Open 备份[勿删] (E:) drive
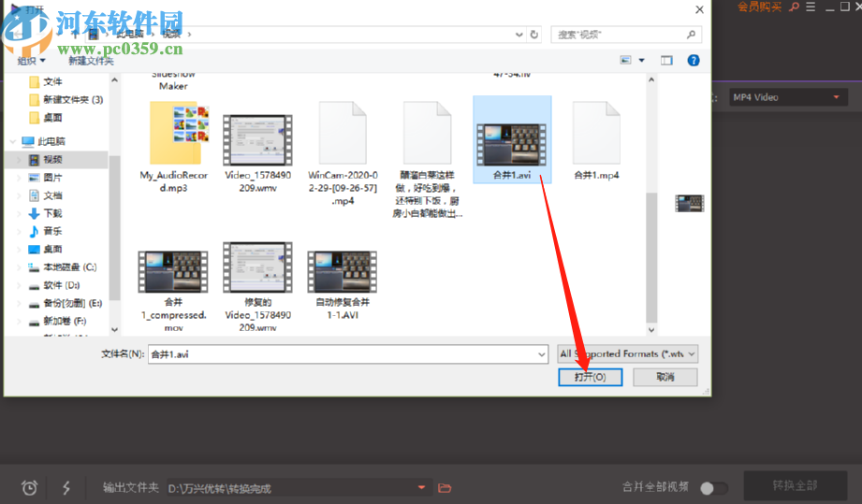 point(66,303)
